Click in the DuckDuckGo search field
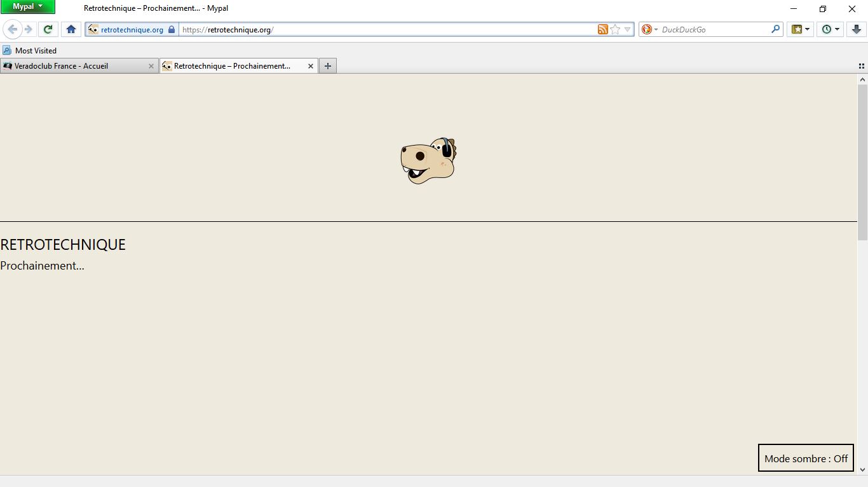 click(x=712, y=29)
